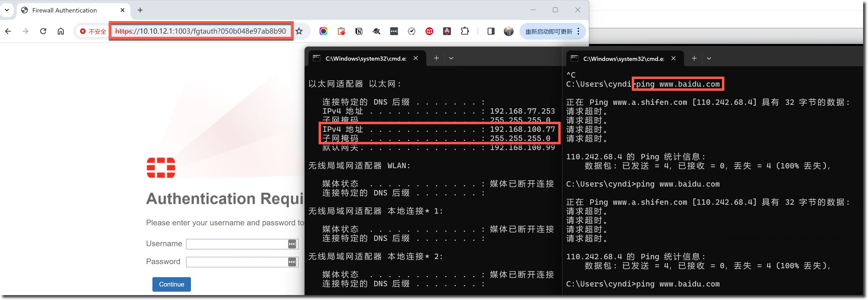Image resolution: width=868 pixels, height=300 pixels.
Task: Open the Chrome tab search dropdown
Action: pyautogui.click(x=7, y=10)
